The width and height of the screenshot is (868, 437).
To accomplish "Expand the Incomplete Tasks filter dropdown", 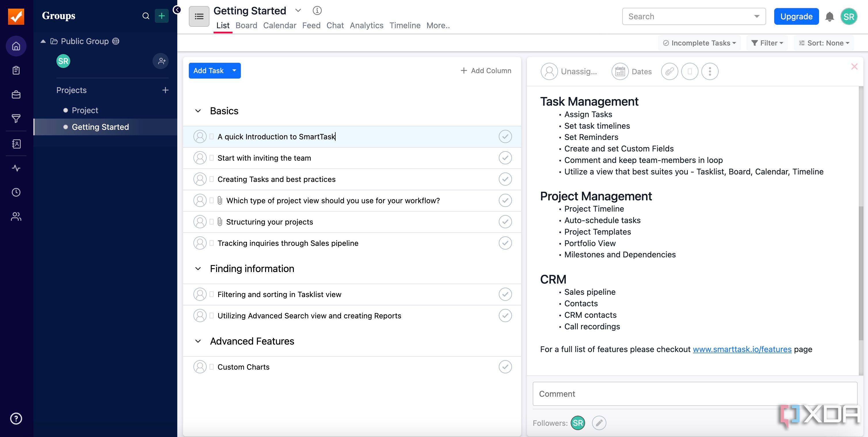I will (699, 43).
